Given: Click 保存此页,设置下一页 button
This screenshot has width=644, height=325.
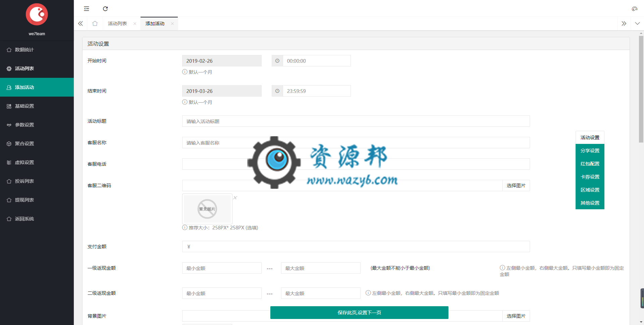Looking at the screenshot, I should pos(359,313).
